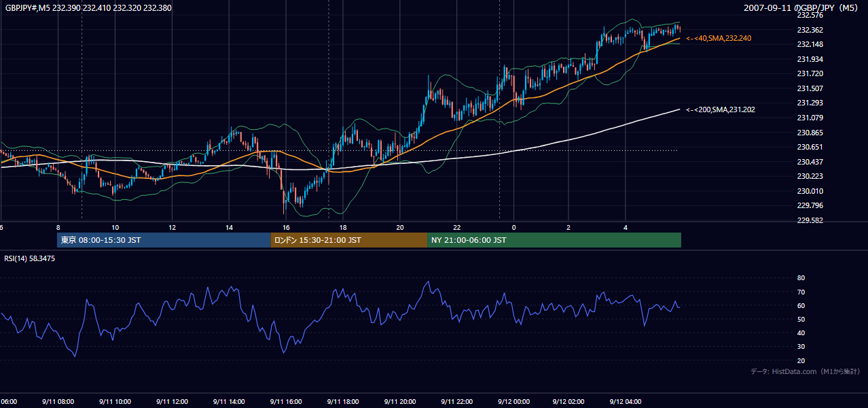
Task: Click the 9/12 00:00 time axis label
Action: (513, 402)
